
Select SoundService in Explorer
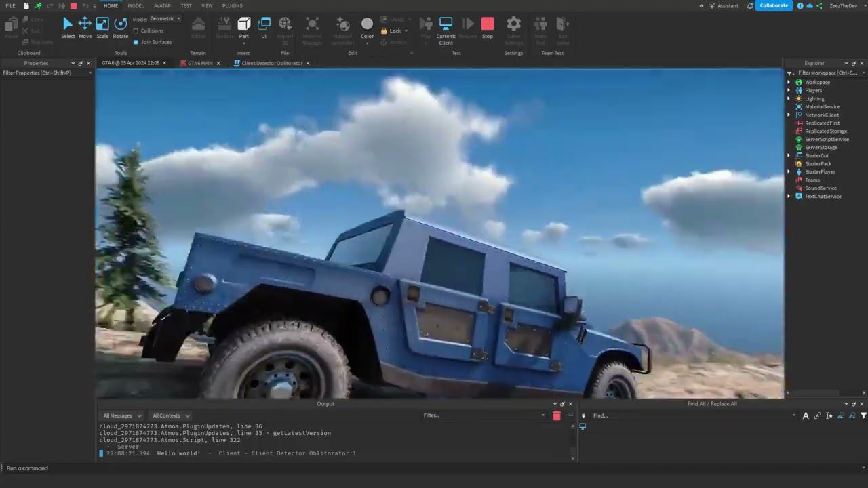coord(821,188)
